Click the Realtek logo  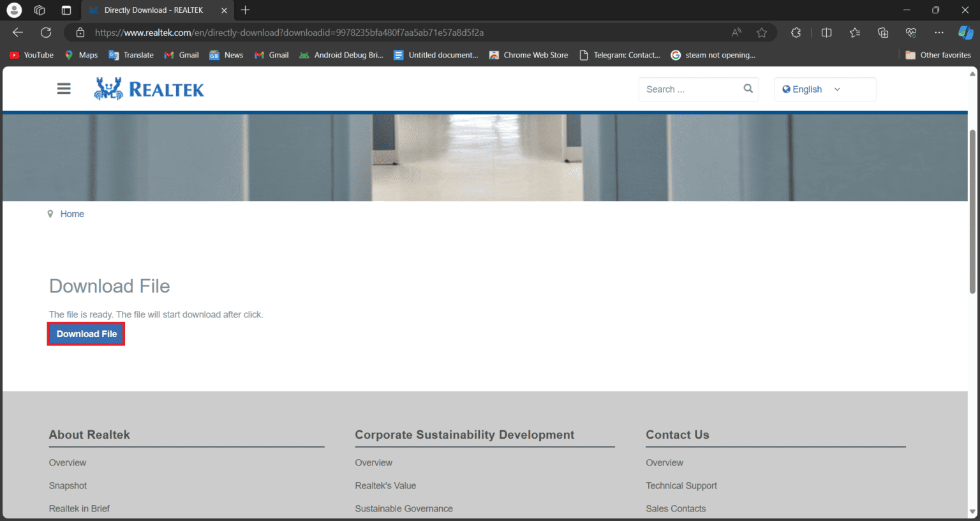tap(149, 88)
